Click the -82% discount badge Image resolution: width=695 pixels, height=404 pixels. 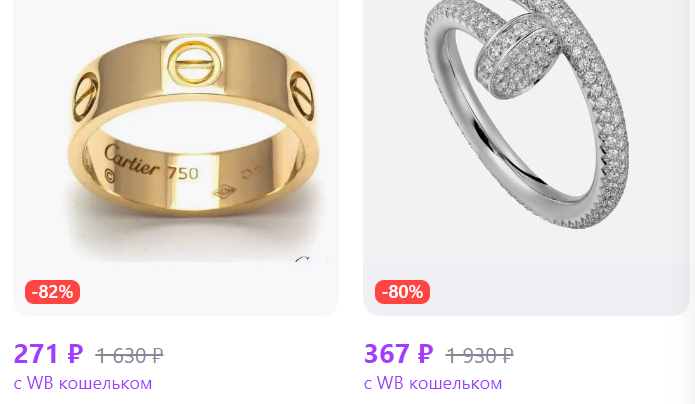point(52,292)
